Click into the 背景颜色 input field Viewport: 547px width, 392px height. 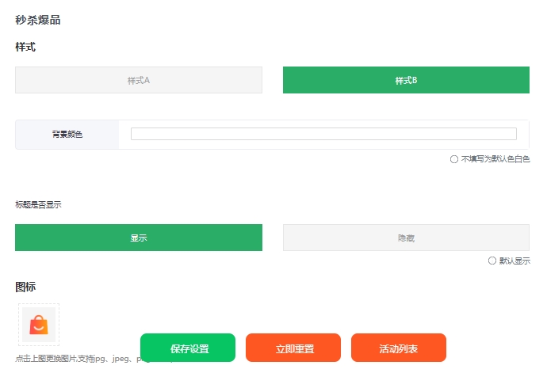pos(323,134)
